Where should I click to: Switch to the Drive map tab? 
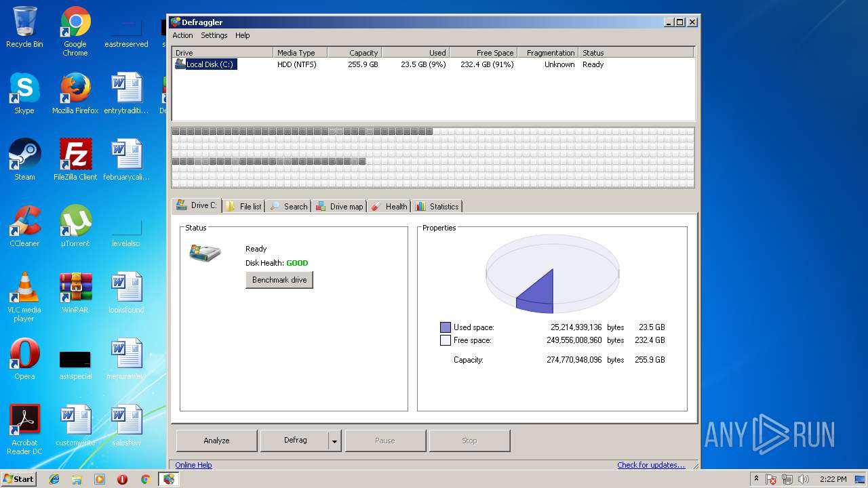click(339, 207)
